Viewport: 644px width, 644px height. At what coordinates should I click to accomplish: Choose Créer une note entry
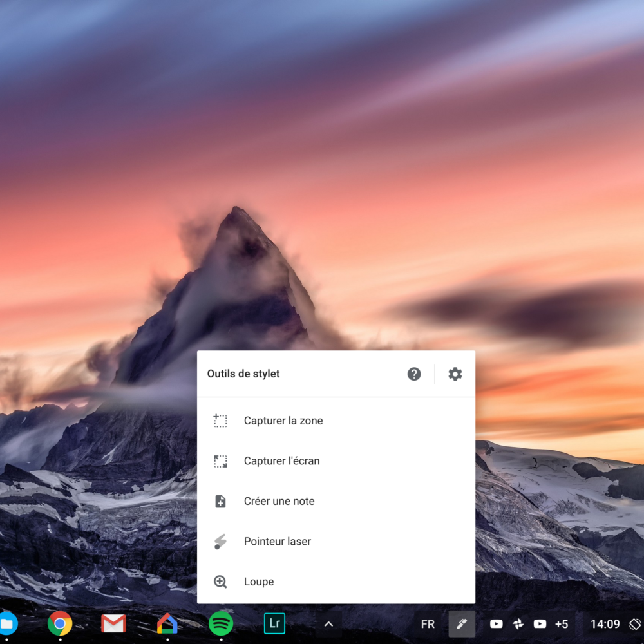336,501
